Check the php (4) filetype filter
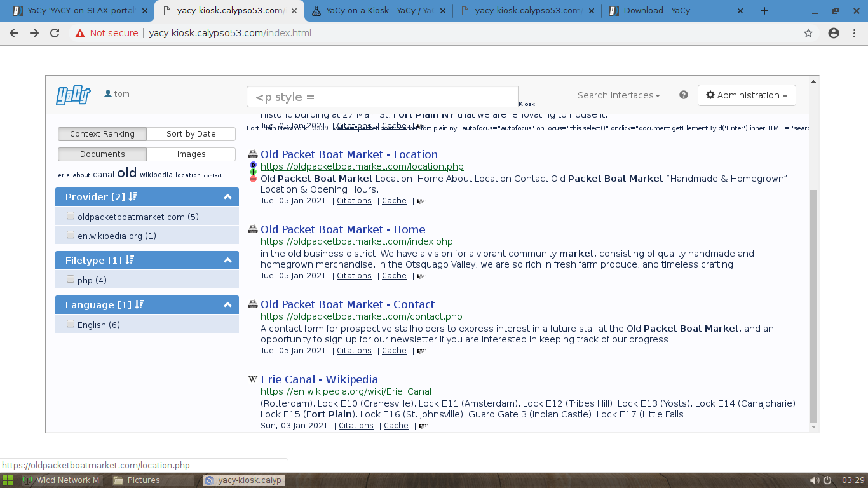 point(71,280)
